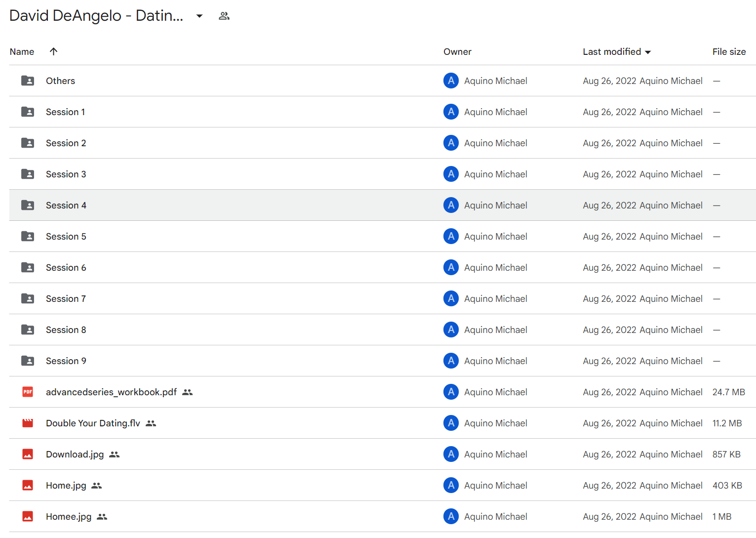Select the Double Your Dating.flv file name

93,423
